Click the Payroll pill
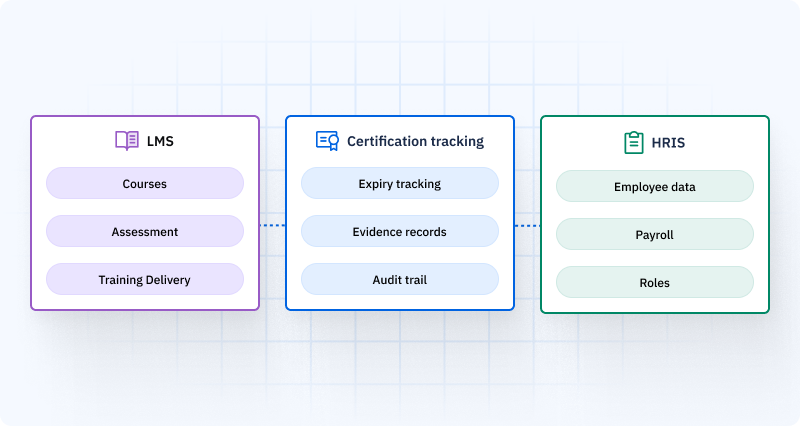800x426 pixels. [655, 235]
